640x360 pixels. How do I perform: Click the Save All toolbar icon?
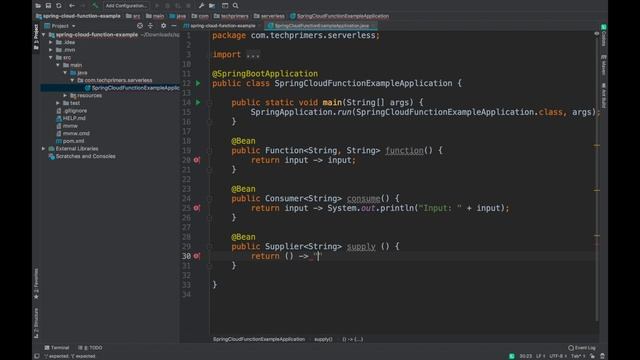tap(48, 6)
